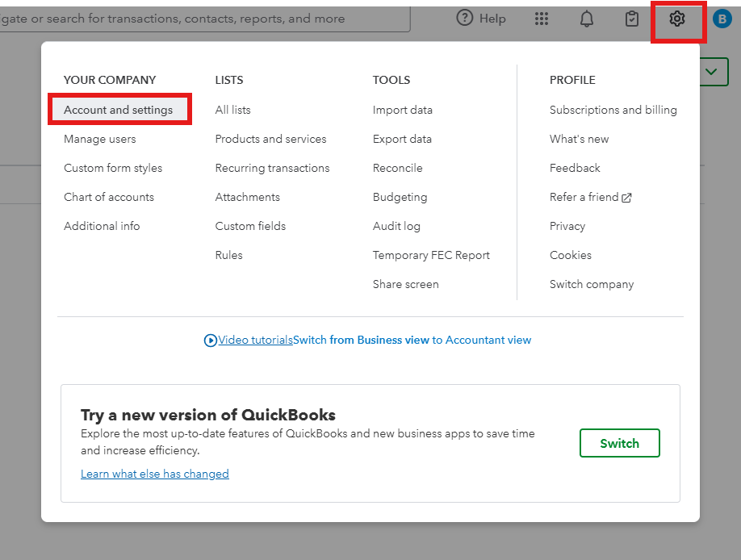Click the Refer a friend external-link icon

pos(626,198)
